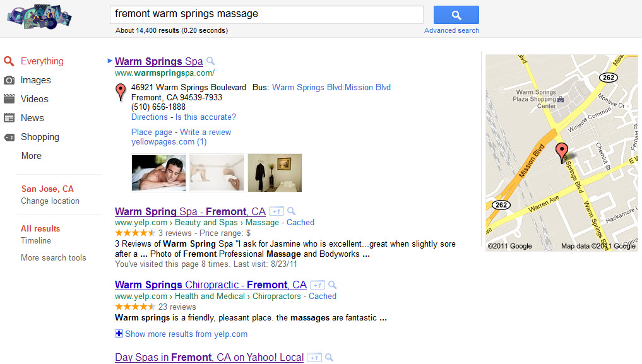Select Timeline filter
Screen dimensions: 642x364
(x=36, y=240)
